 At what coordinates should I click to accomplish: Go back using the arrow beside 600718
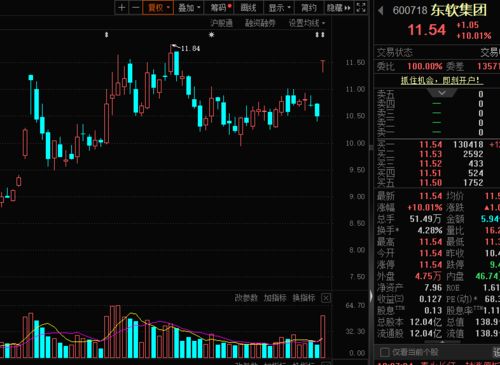click(x=381, y=11)
